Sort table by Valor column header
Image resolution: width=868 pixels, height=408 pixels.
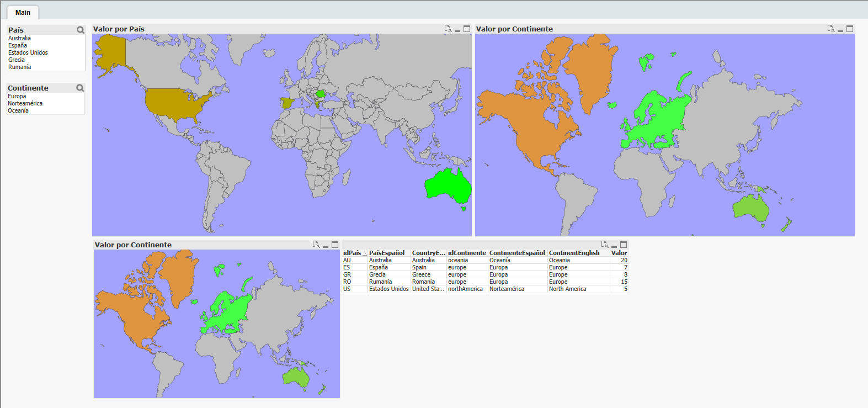(619, 253)
